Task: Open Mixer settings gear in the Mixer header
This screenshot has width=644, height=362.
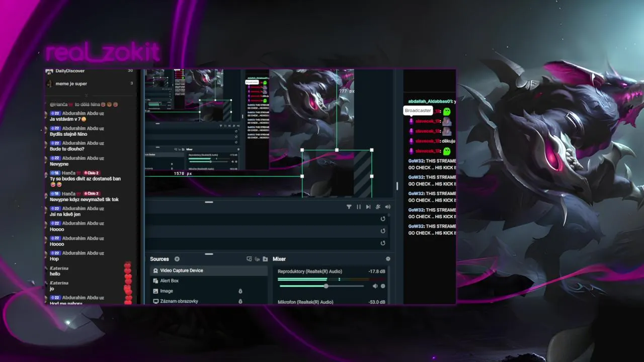Action: tap(388, 259)
